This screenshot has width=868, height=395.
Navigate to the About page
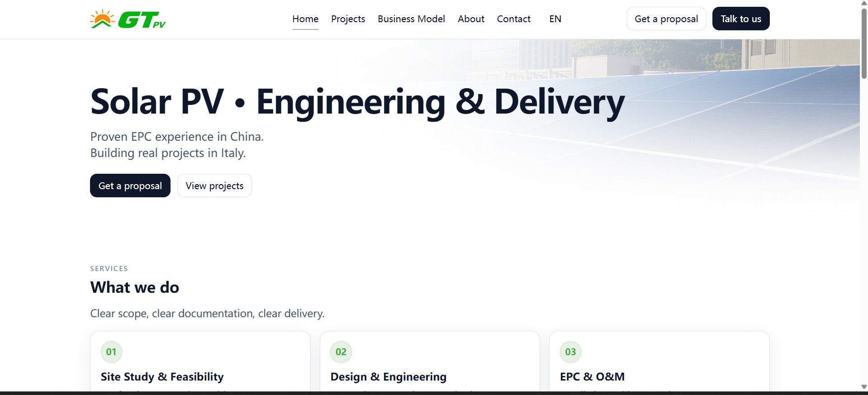click(x=471, y=19)
